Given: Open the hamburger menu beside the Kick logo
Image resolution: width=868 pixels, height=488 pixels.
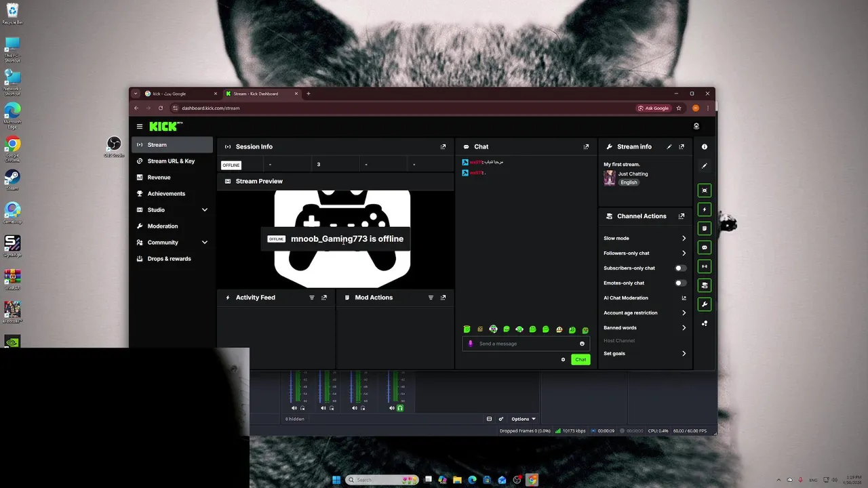Looking at the screenshot, I should 140,126.
